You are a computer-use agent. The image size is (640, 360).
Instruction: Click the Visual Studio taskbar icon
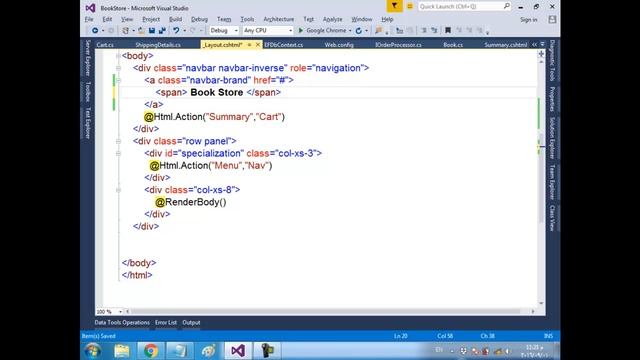coord(238,351)
